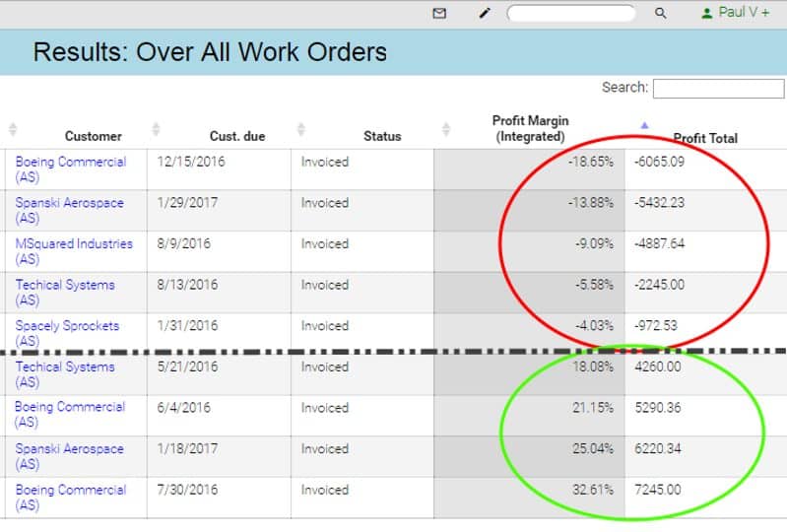Image resolution: width=787 pixels, height=532 pixels.
Task: Click the -13.88% profit margin cell
Action: point(529,211)
